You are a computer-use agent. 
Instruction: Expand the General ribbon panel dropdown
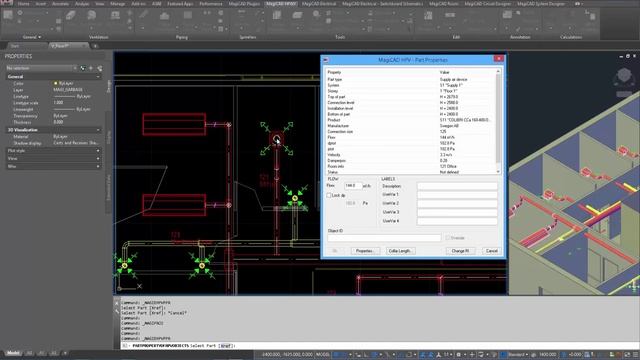(31, 37)
